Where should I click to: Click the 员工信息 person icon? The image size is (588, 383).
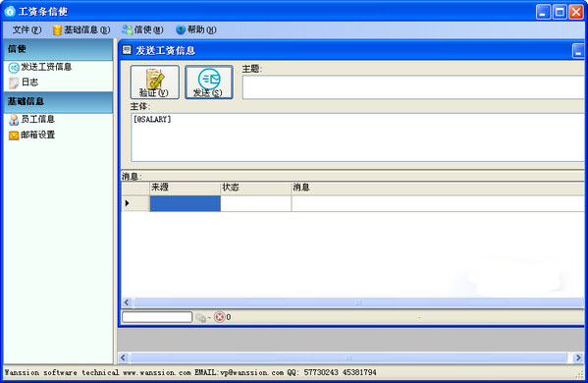click(14, 120)
